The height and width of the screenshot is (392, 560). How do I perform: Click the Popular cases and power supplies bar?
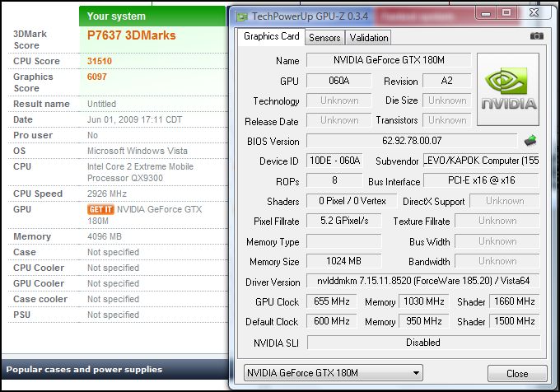click(x=115, y=370)
